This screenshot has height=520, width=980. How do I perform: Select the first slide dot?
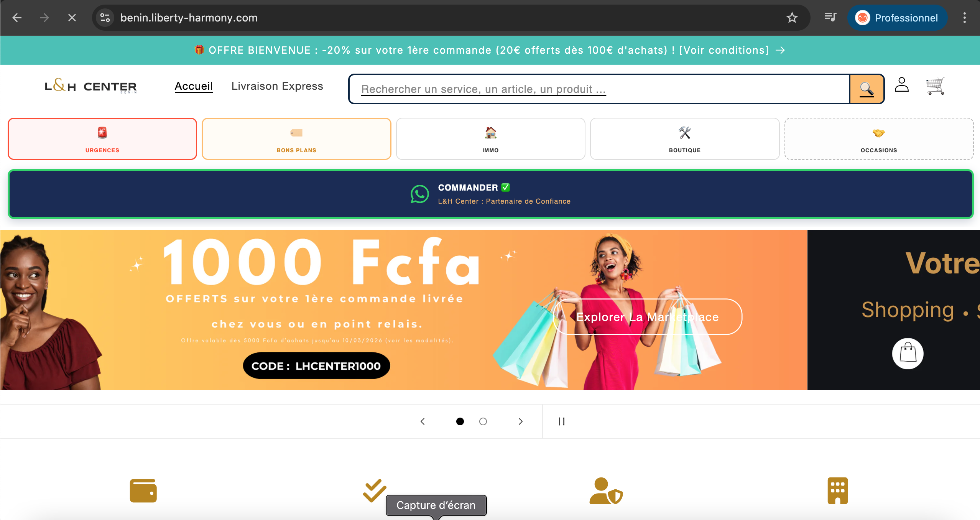[460, 421]
